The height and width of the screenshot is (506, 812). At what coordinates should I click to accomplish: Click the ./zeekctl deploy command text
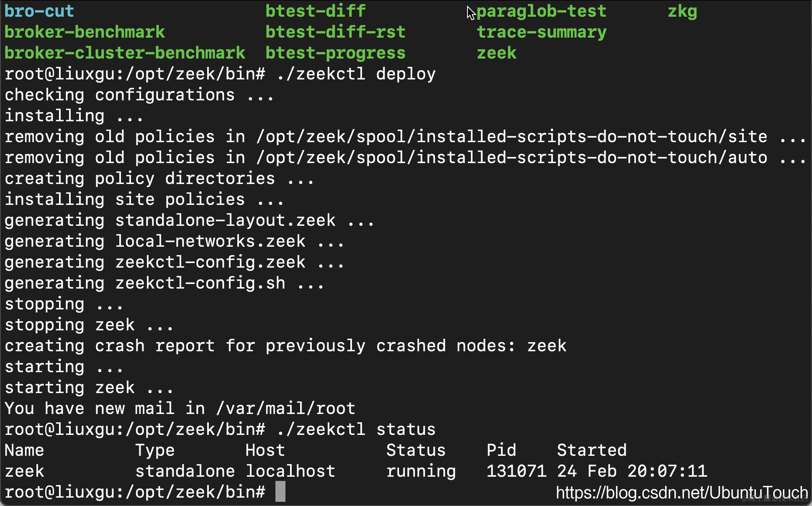coord(356,74)
